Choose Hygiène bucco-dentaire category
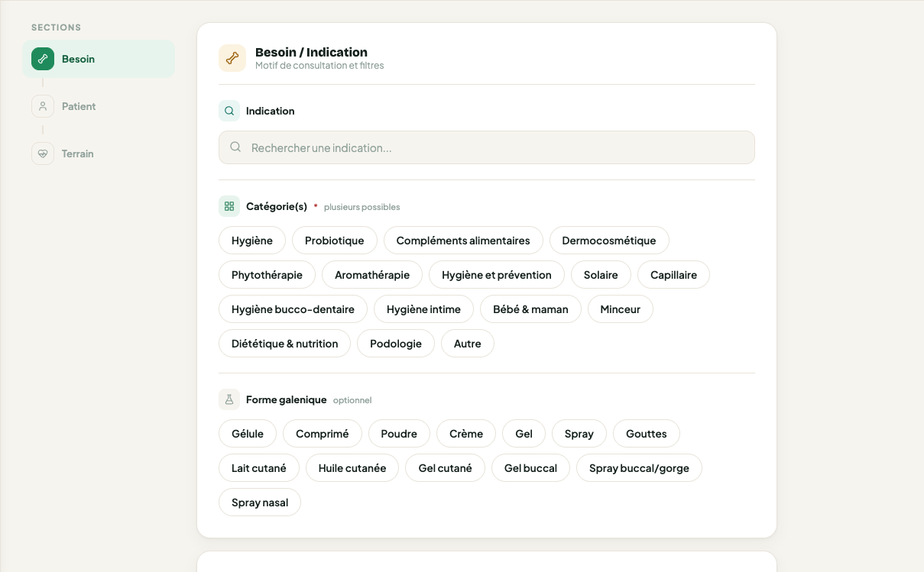 pos(293,309)
